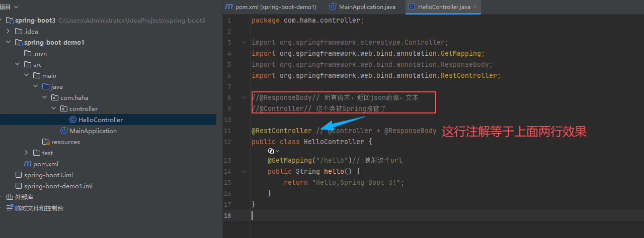The width and height of the screenshot is (644, 238).
Task: Collapse the spring-boot-demo1 module
Action: pyautogui.click(x=9, y=42)
